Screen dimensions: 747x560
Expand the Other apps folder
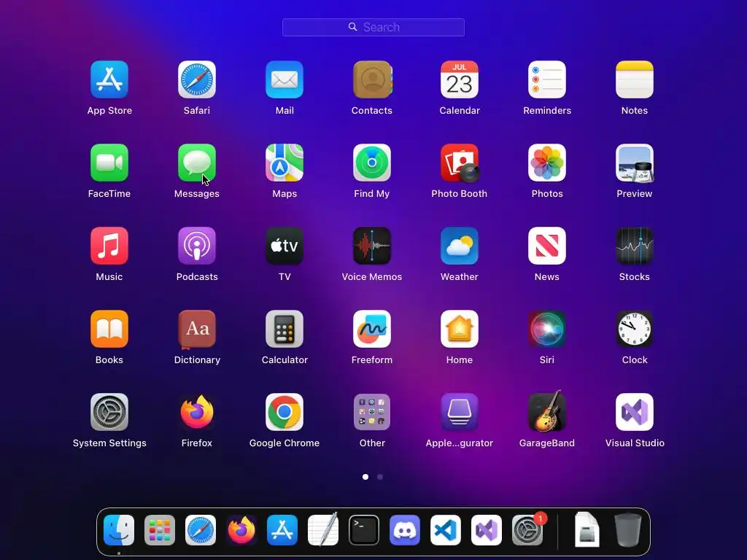[x=372, y=412]
